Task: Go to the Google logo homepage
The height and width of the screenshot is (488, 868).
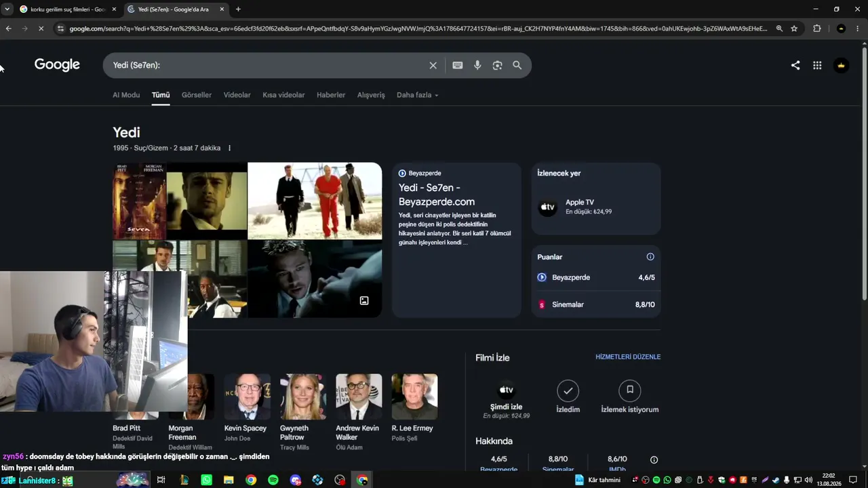Action: coord(57,64)
